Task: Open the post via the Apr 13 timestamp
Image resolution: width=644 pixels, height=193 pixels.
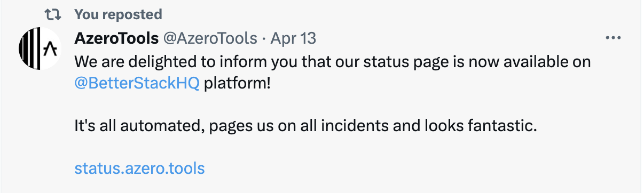Action: (x=293, y=38)
